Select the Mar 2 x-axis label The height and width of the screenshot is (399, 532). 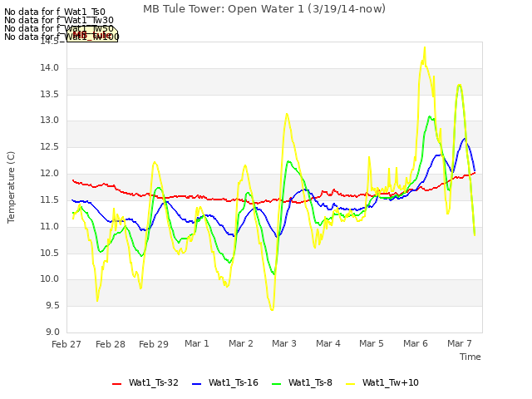point(241,343)
